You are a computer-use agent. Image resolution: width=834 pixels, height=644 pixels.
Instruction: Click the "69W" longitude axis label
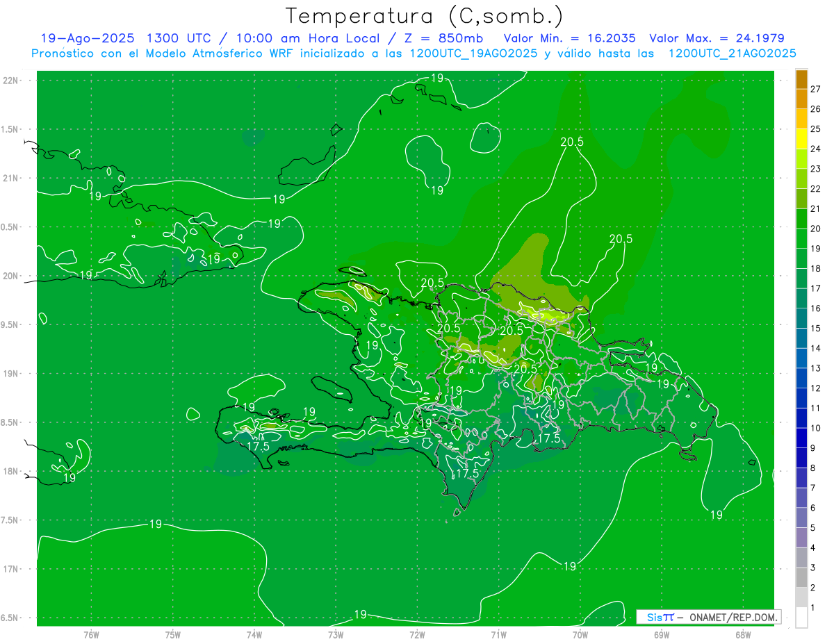pyautogui.click(x=662, y=634)
